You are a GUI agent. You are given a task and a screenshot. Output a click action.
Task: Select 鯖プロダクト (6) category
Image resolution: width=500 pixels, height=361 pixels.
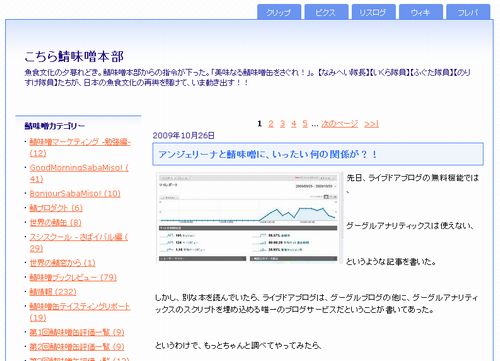tap(56, 208)
